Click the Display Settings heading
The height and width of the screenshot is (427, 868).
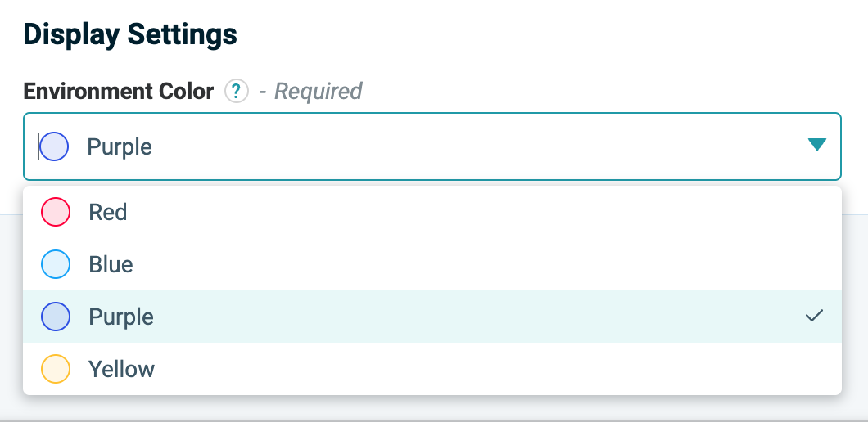[130, 34]
